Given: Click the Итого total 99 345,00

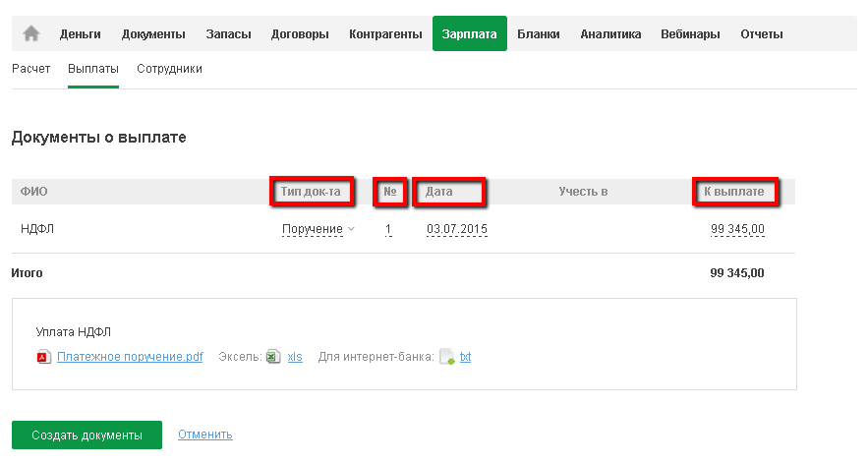Looking at the screenshot, I should coord(737,273).
